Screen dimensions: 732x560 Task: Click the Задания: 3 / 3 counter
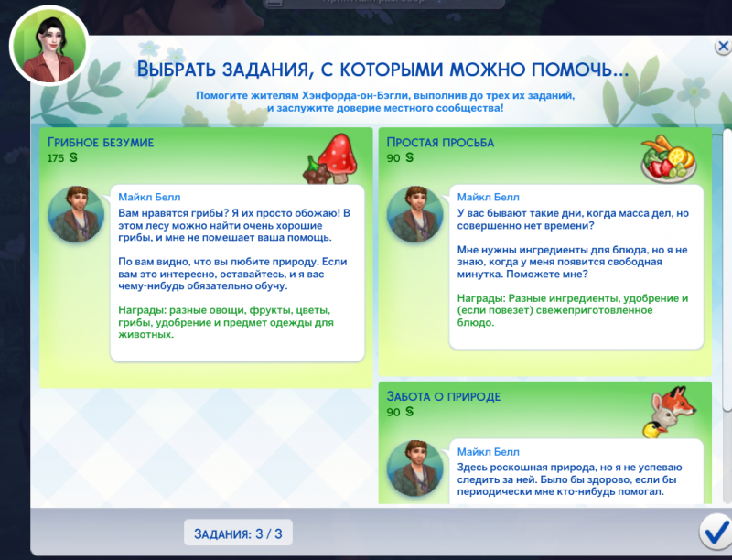click(x=238, y=533)
